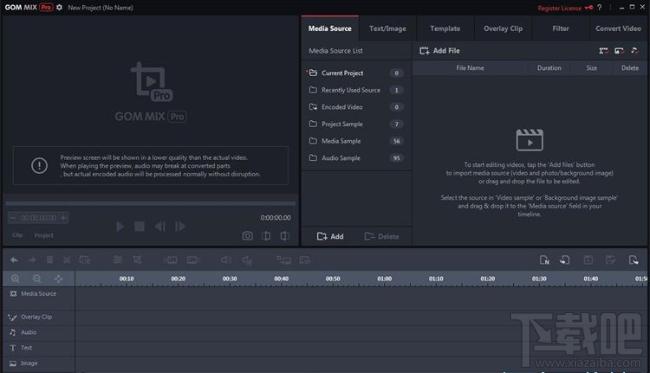The width and height of the screenshot is (650, 373).
Task: Step to next frame
Action: click(x=180, y=226)
